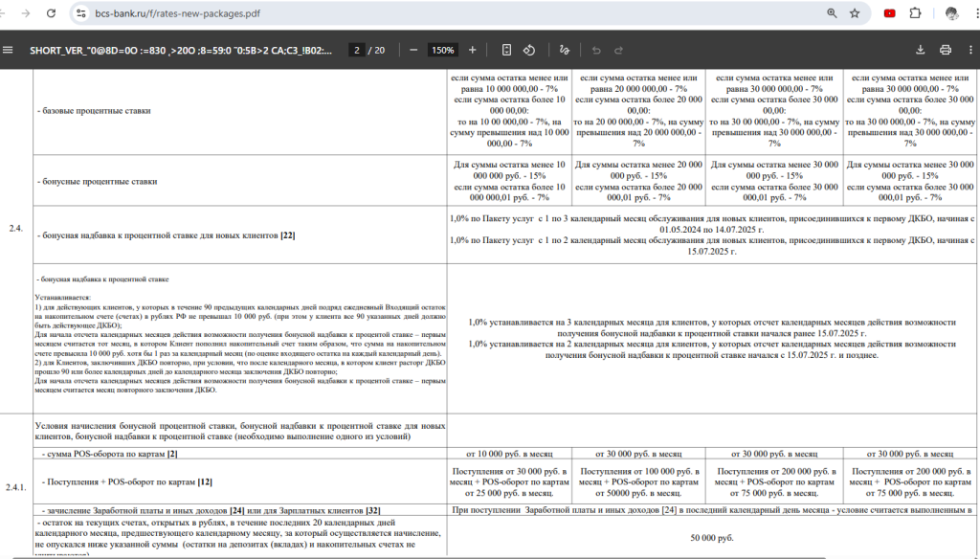Click the row label "- бонусные процентные ставки"
Image resolution: width=980 pixels, height=559 pixels.
click(x=97, y=181)
